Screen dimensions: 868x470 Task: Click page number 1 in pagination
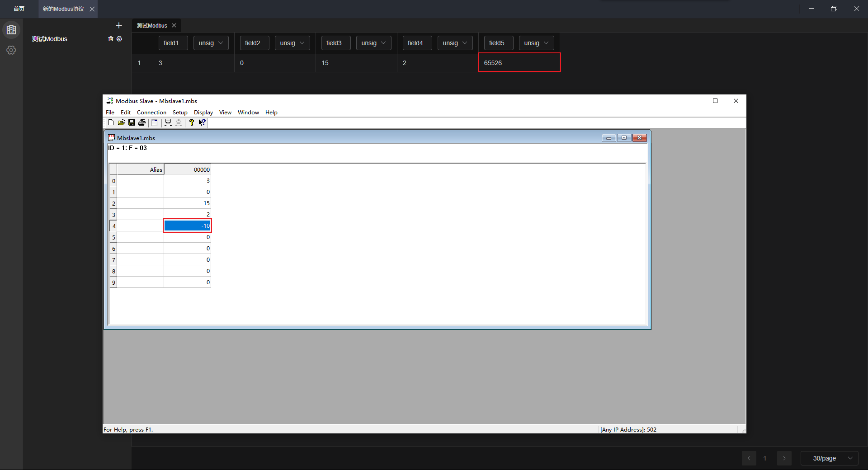765,458
